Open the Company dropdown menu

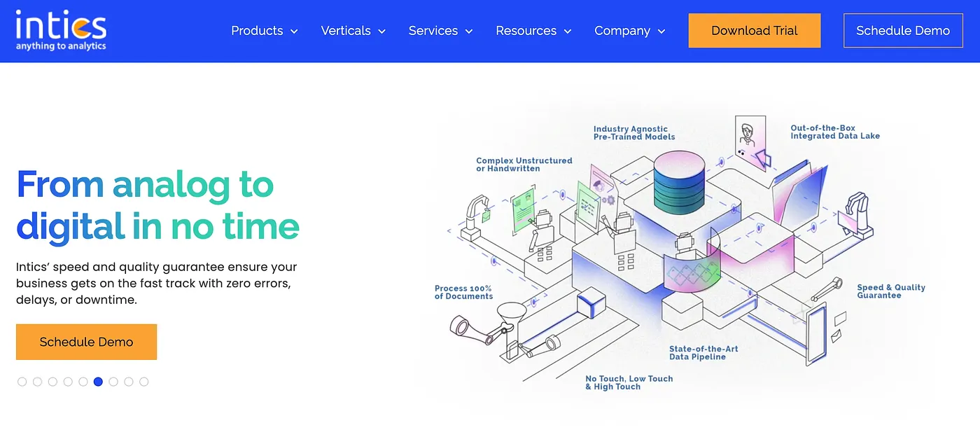point(630,31)
